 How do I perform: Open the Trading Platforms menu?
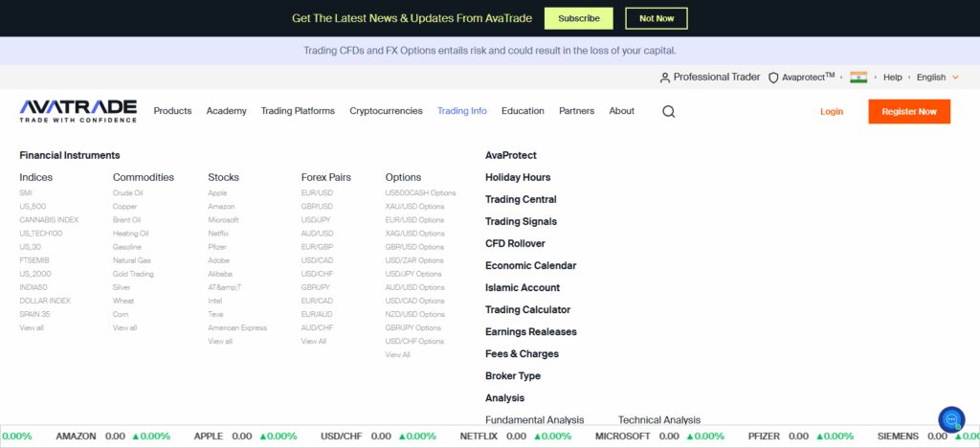point(298,111)
